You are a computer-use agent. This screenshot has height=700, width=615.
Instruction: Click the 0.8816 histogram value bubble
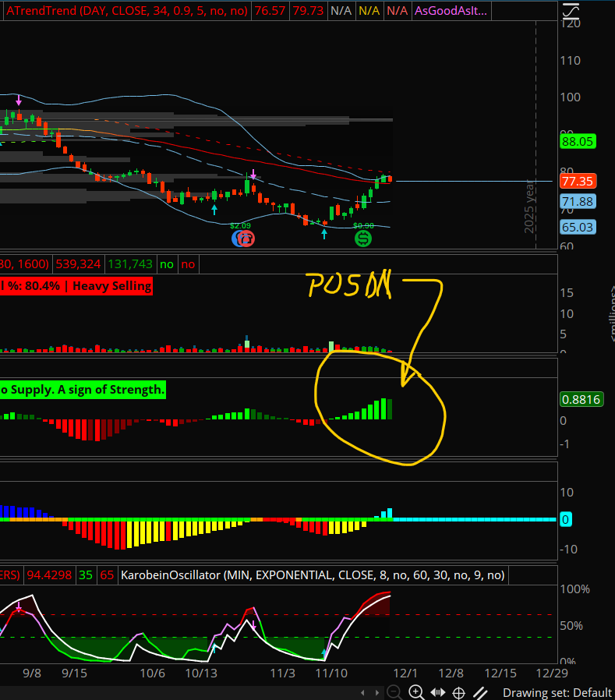pos(581,399)
